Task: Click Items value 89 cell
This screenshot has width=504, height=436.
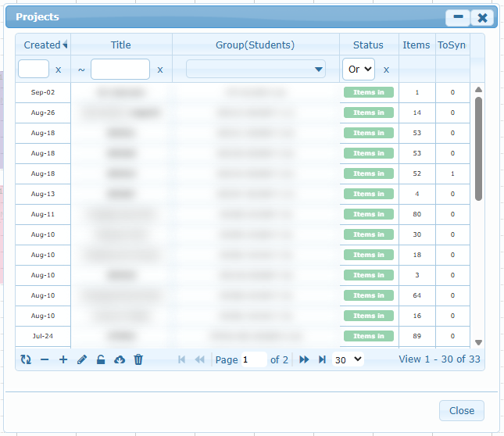Action: [417, 336]
